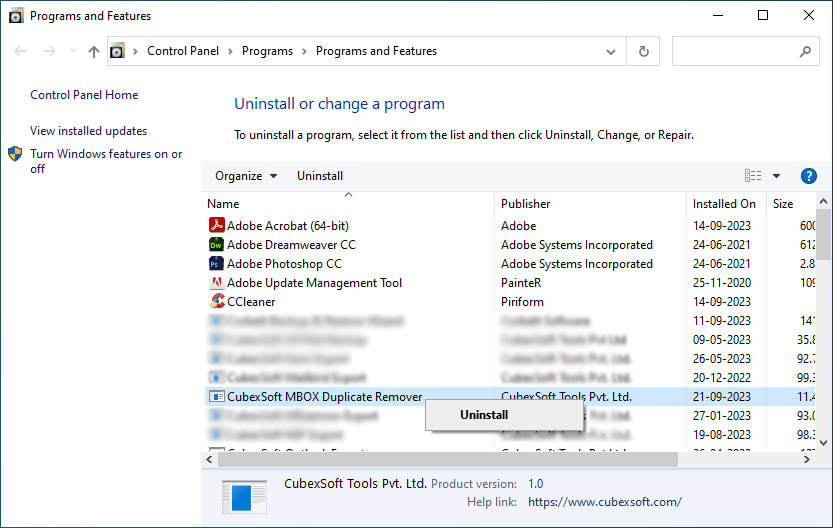Expand the chevron after Control Panel breadcrumb

coord(230,51)
